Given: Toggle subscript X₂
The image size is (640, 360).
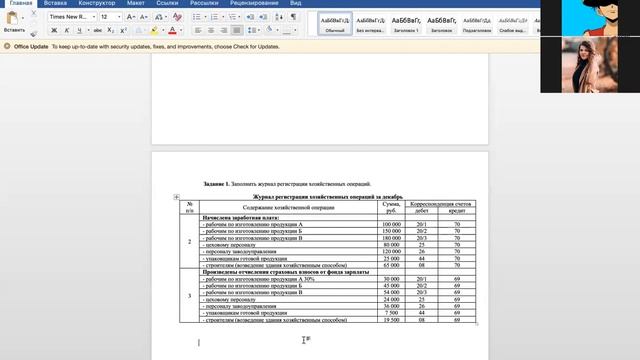Looking at the screenshot, I should click(x=110, y=30).
